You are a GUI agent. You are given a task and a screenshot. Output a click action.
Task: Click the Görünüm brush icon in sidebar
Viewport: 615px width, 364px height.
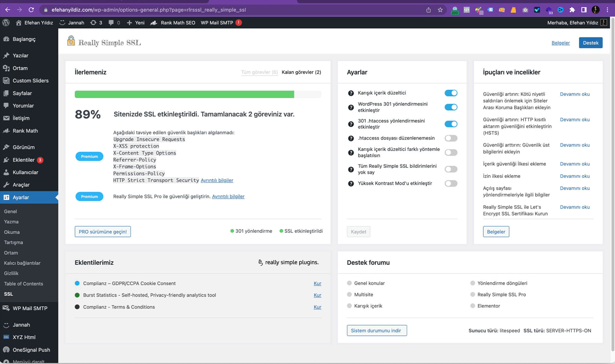click(x=6, y=147)
